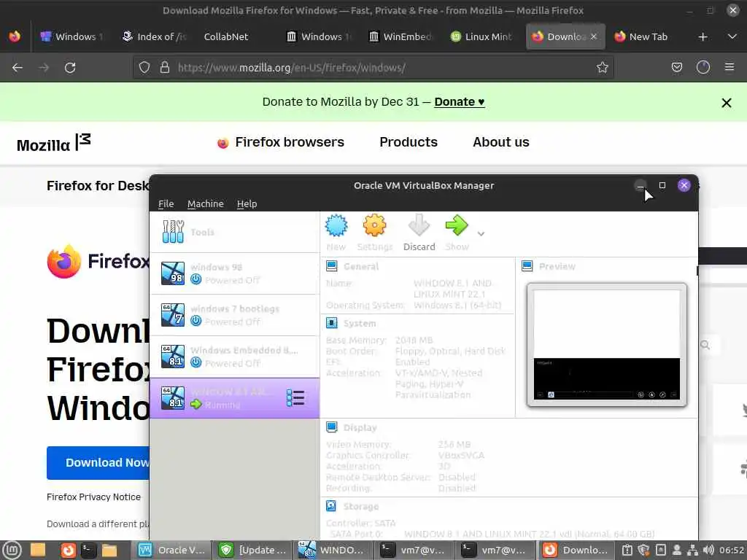Open the volume tray icon
This screenshot has height=560, width=747.
point(708,551)
